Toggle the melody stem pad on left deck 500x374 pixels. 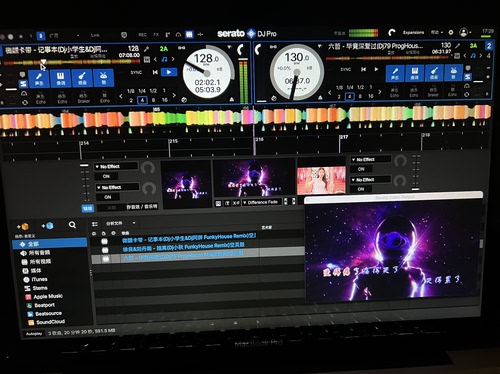(60, 78)
